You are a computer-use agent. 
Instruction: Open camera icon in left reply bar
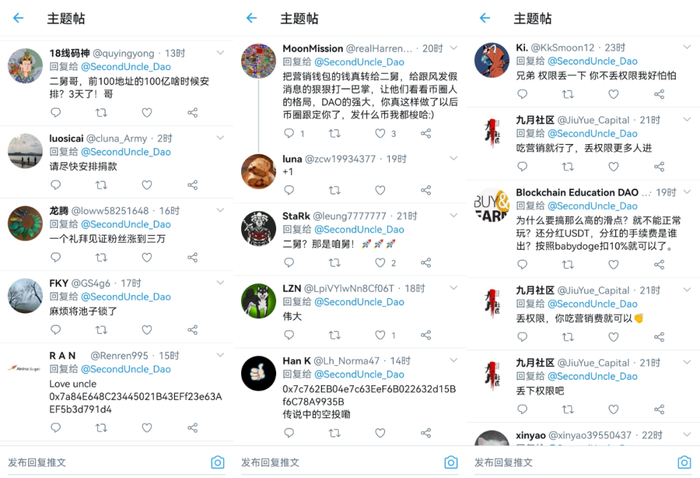pyautogui.click(x=217, y=462)
